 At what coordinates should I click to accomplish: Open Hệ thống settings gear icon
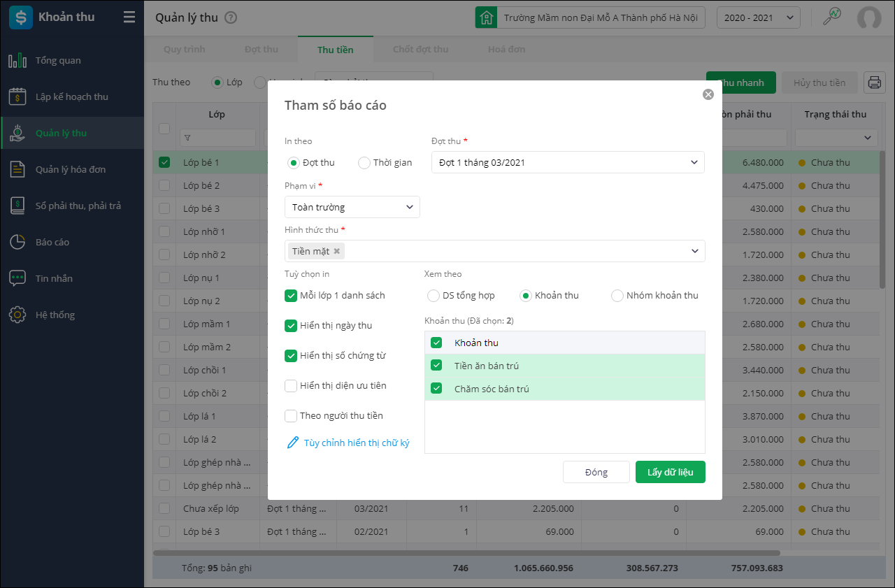tap(17, 315)
